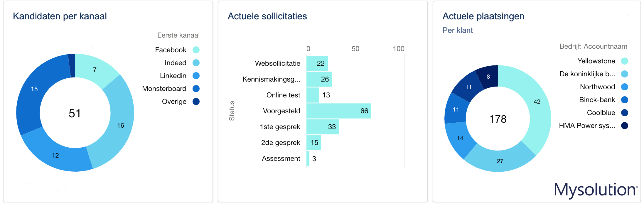The image size is (644, 206).
Task: Select the Assessment bar showing 3
Action: coord(308,158)
